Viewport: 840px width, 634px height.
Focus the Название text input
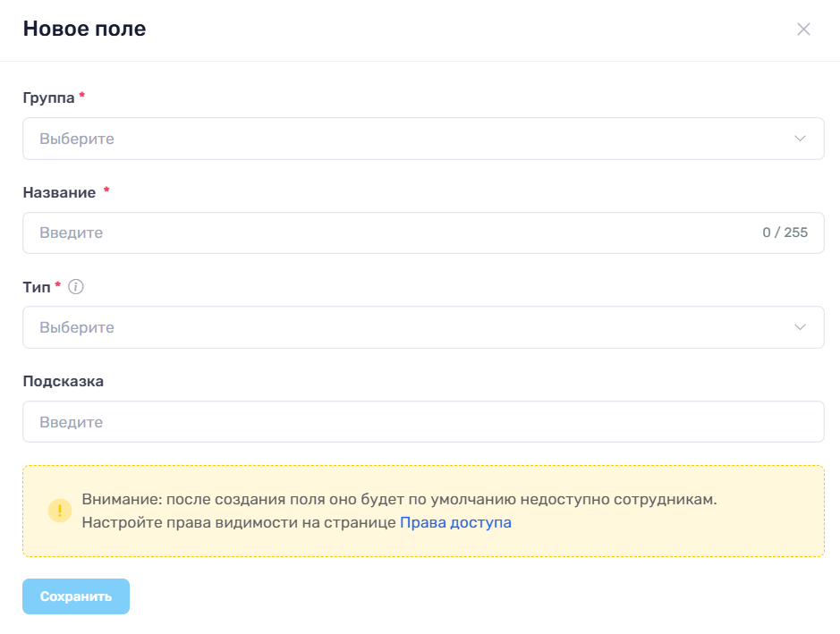pos(423,232)
